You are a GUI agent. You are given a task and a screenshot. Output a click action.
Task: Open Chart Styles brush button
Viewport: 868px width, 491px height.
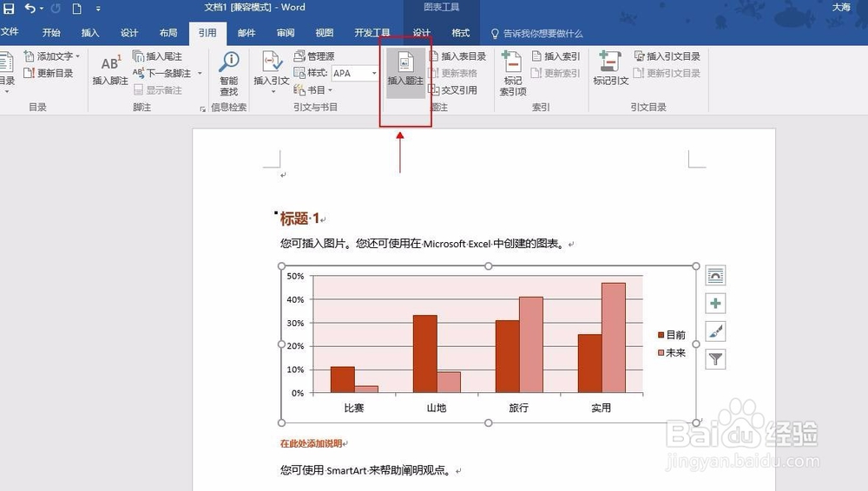(715, 331)
